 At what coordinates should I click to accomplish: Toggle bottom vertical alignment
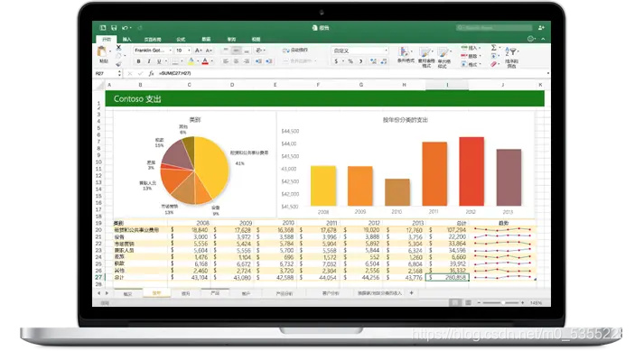(x=246, y=51)
